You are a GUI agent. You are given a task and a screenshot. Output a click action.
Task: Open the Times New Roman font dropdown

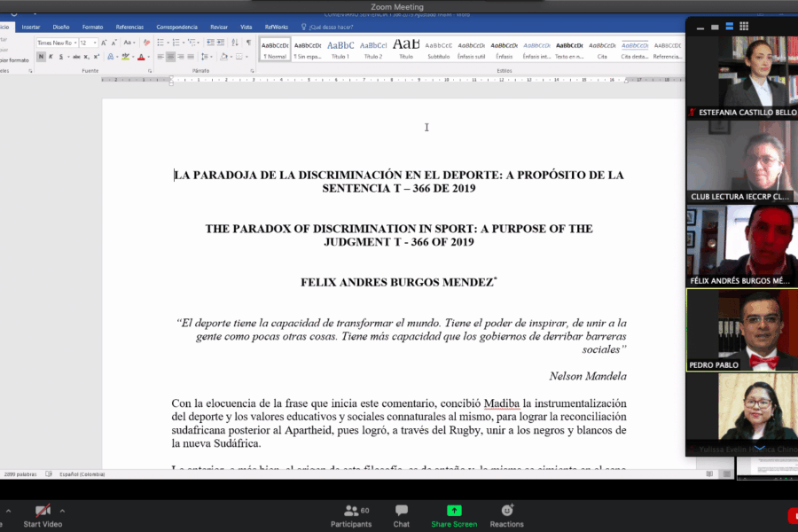point(56,43)
